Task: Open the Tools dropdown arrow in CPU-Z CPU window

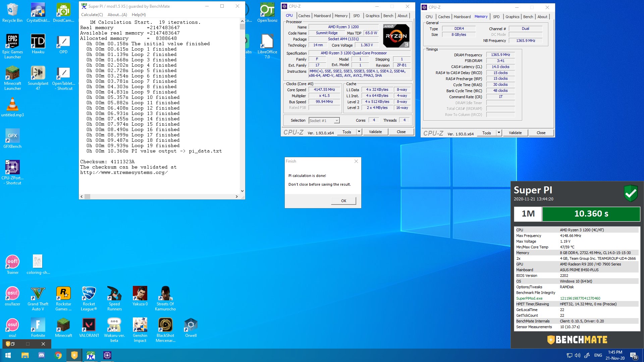Action: (359, 132)
